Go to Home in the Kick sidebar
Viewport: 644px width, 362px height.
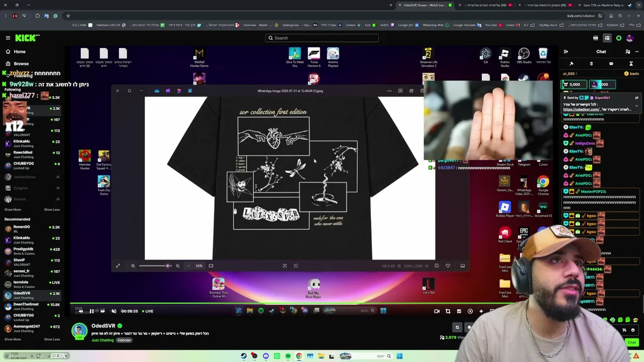[x=20, y=51]
